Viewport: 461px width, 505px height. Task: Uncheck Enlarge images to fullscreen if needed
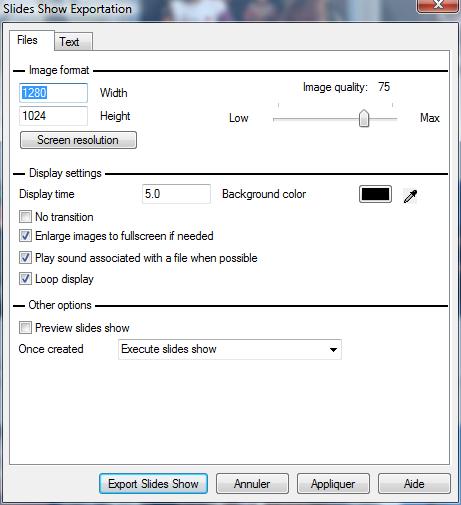click(25, 236)
